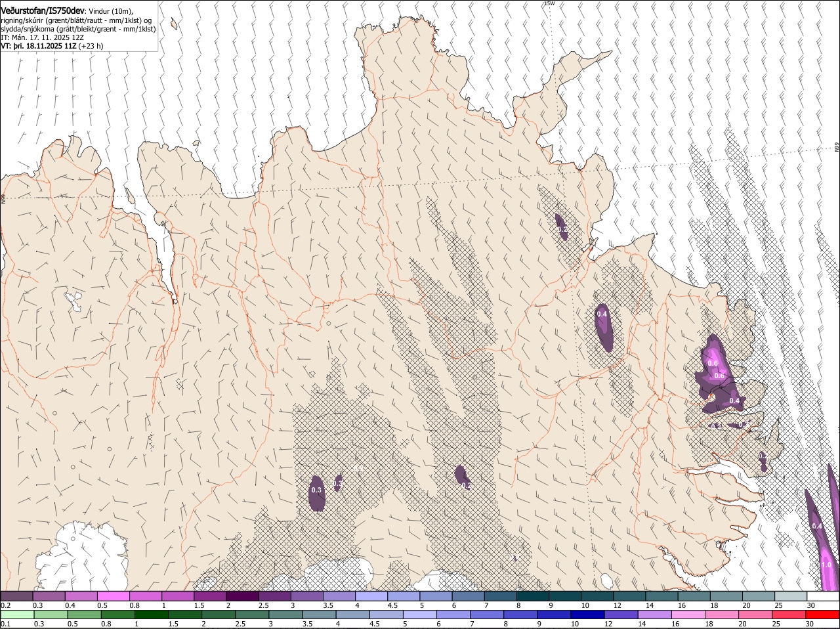This screenshot has height=629, width=840.
Task: Pick the bright pink snow swatch starting at 0.5
Action: 113,596
